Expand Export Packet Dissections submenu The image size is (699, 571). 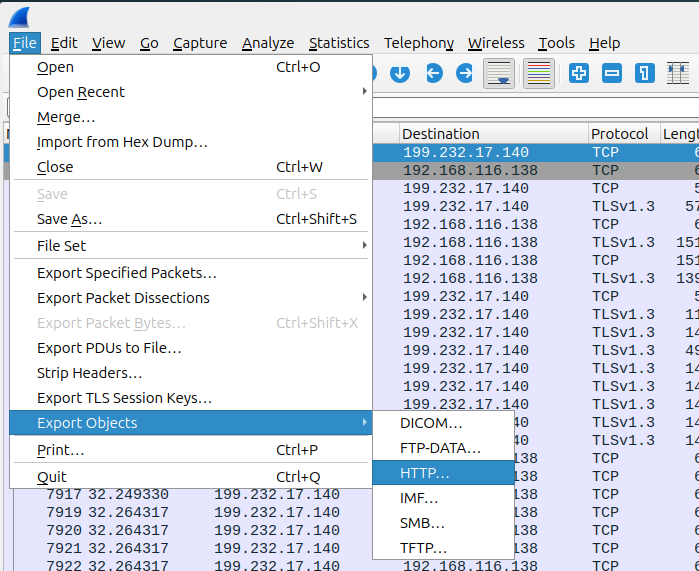tap(191, 298)
